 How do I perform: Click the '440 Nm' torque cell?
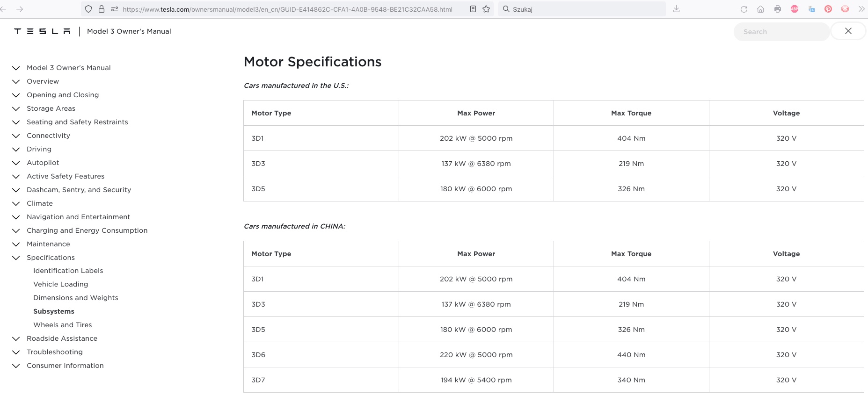tap(631, 355)
